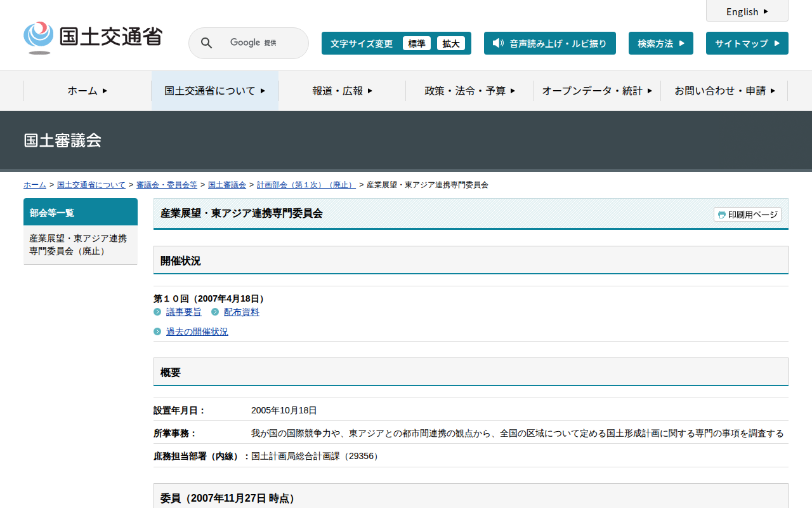Open the ホーム navigation tab
This screenshot has width=812, height=508.
click(x=88, y=91)
